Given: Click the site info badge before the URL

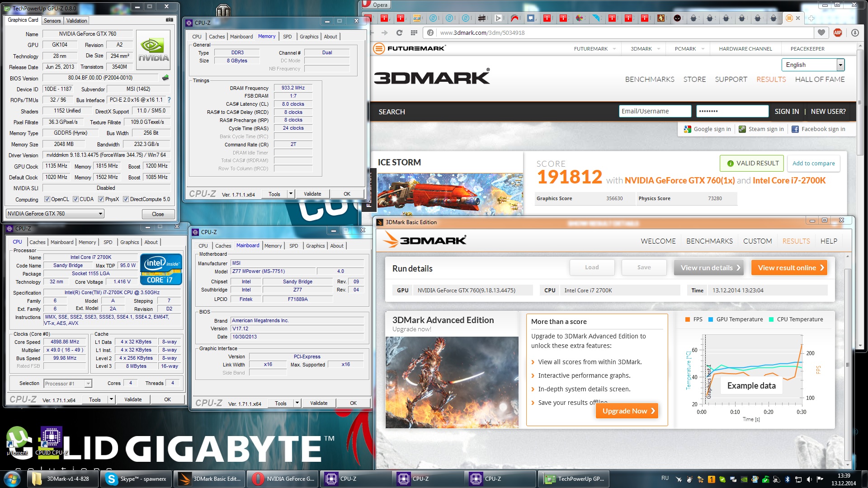Looking at the screenshot, I should pyautogui.click(x=430, y=33).
